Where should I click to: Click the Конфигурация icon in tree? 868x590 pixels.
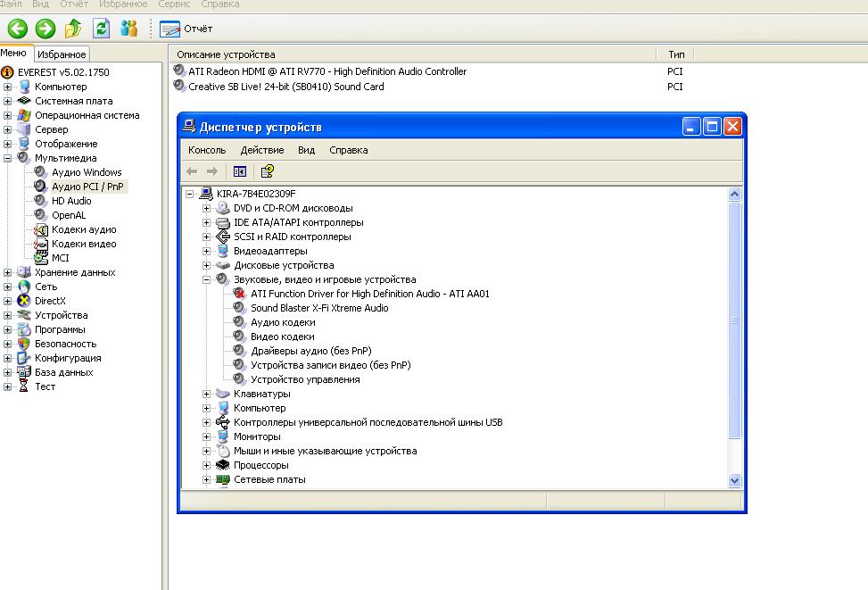[24, 359]
